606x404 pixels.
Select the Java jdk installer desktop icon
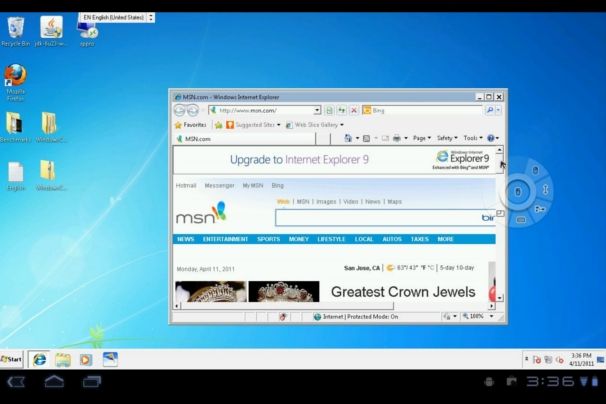(x=51, y=32)
